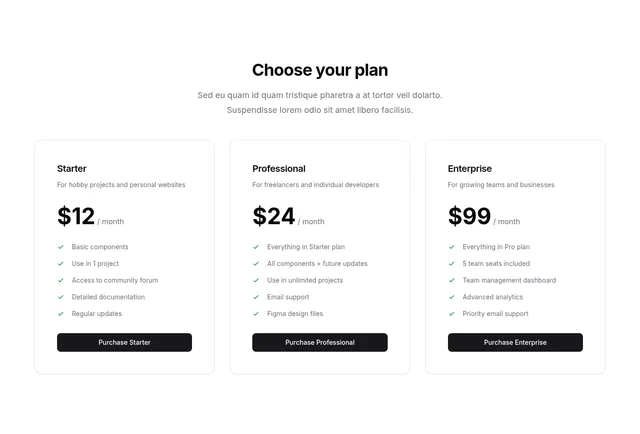Click the Team management dashboard feature text
This screenshot has height=434, width=640.
click(x=509, y=281)
